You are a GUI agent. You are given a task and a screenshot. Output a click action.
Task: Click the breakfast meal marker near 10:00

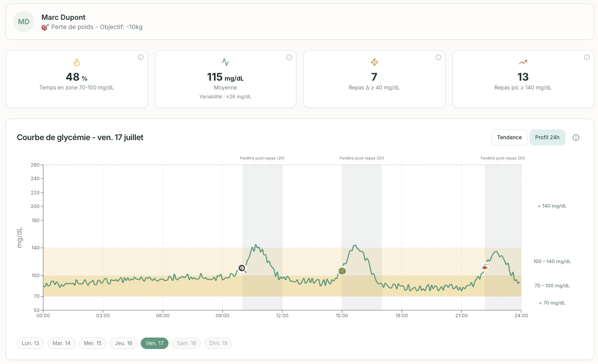[242, 268]
